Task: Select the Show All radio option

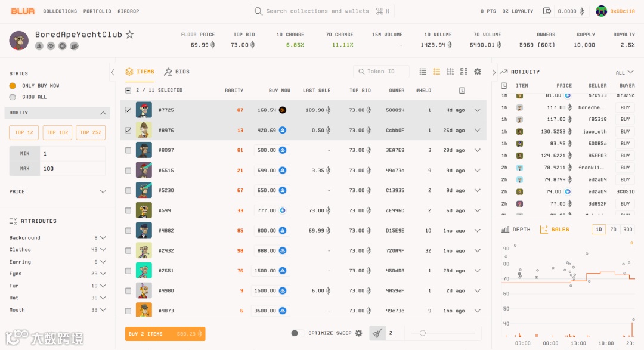Action: tap(13, 97)
